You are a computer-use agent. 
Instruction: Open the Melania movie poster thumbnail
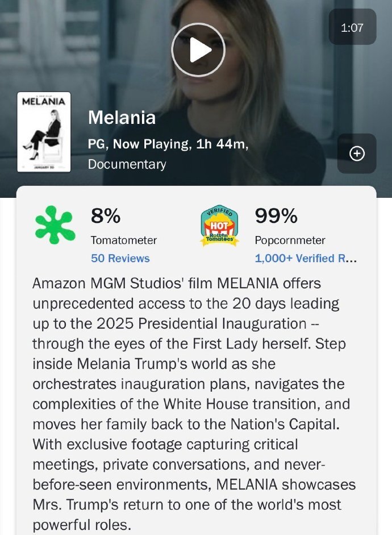[x=44, y=132]
